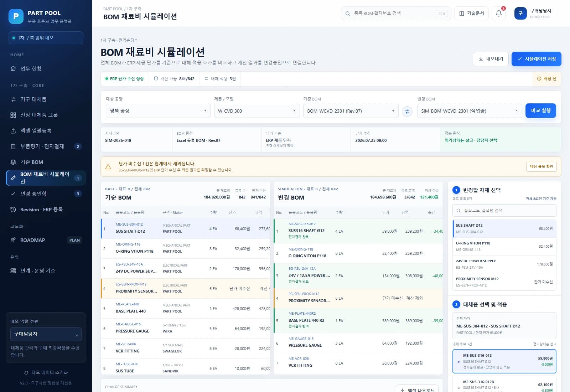Click the top 품목·BOM·결재번호 search field
Image resolution: width=570 pixels, height=392 pixels.
[x=396, y=14]
